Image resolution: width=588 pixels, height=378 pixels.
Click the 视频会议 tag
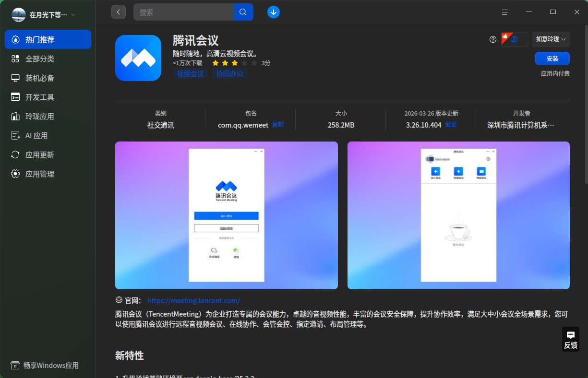[191, 74]
